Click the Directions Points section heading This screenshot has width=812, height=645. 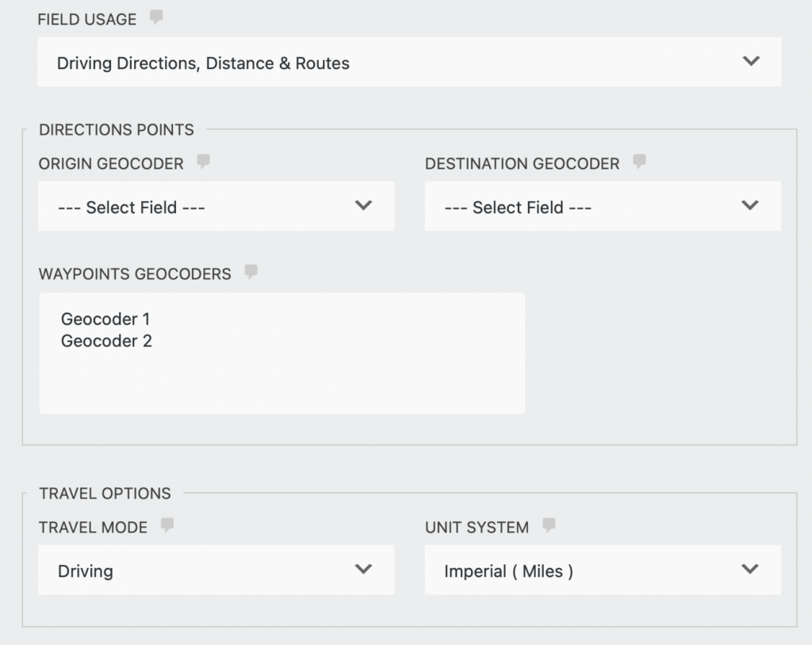tap(117, 129)
